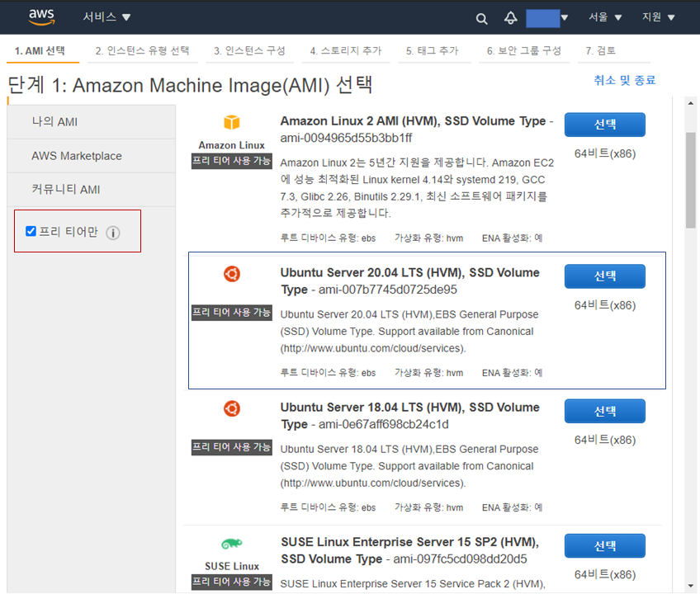700x594 pixels.
Task: Click 64비트(x86) label for Amazon Linux 2
Action: 604,154
